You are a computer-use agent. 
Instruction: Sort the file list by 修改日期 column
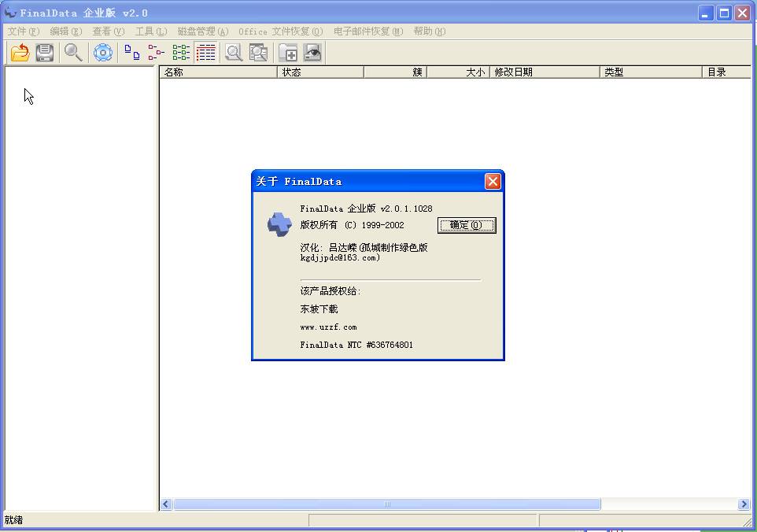544,72
